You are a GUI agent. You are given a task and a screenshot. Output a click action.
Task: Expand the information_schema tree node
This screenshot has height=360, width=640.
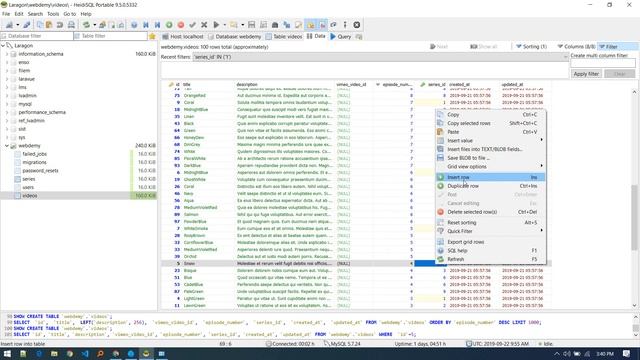point(7,54)
